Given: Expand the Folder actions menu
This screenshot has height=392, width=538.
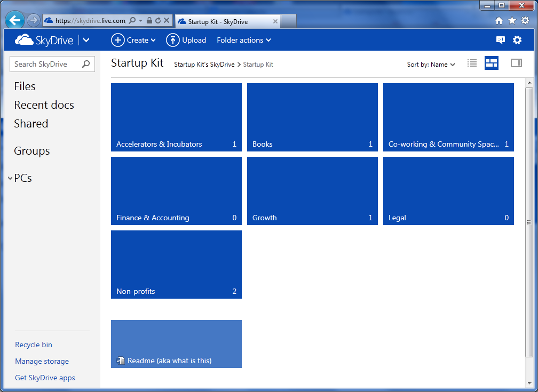Looking at the screenshot, I should (x=244, y=40).
